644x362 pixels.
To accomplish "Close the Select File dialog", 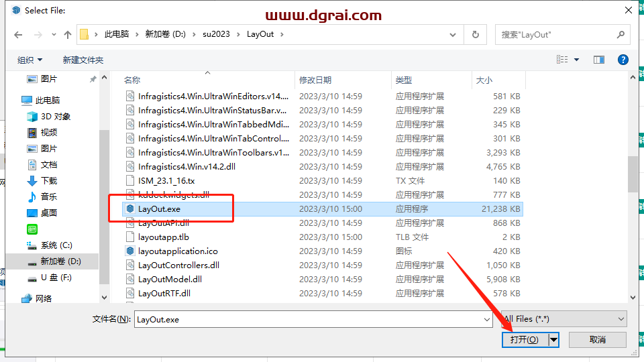I will [629, 10].
